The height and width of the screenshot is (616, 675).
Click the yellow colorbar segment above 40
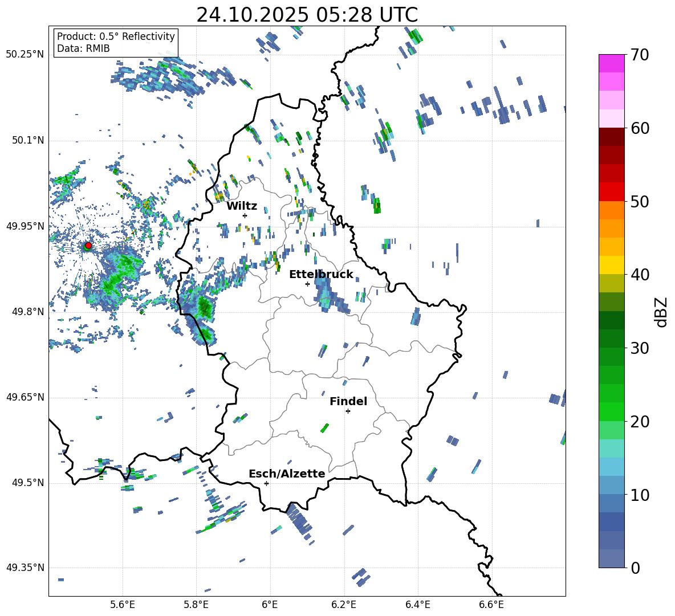(x=612, y=265)
